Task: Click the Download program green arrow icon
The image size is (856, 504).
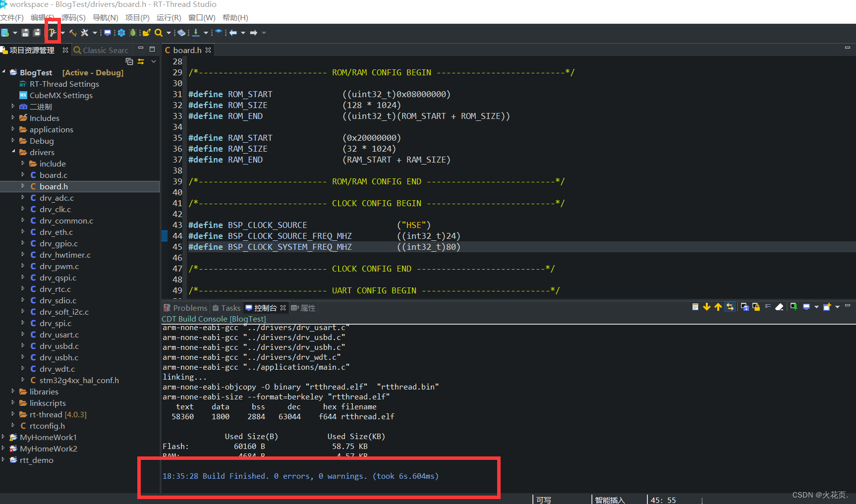Action: (x=196, y=33)
